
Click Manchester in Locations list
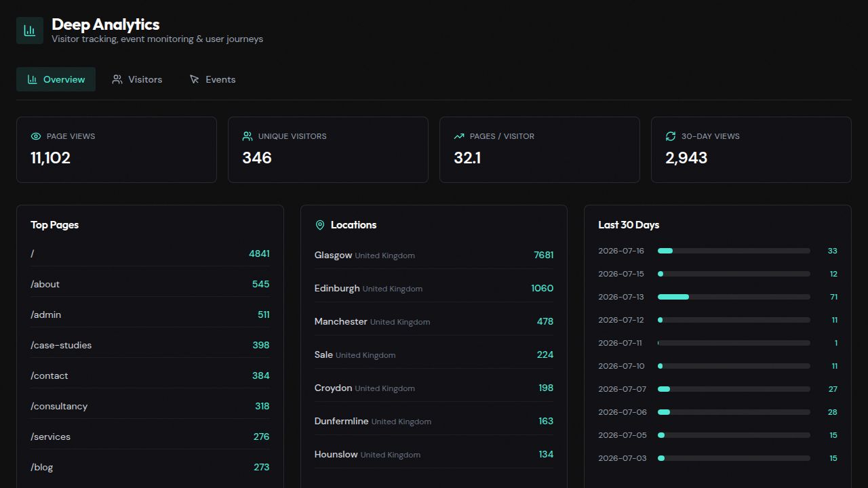(x=341, y=321)
